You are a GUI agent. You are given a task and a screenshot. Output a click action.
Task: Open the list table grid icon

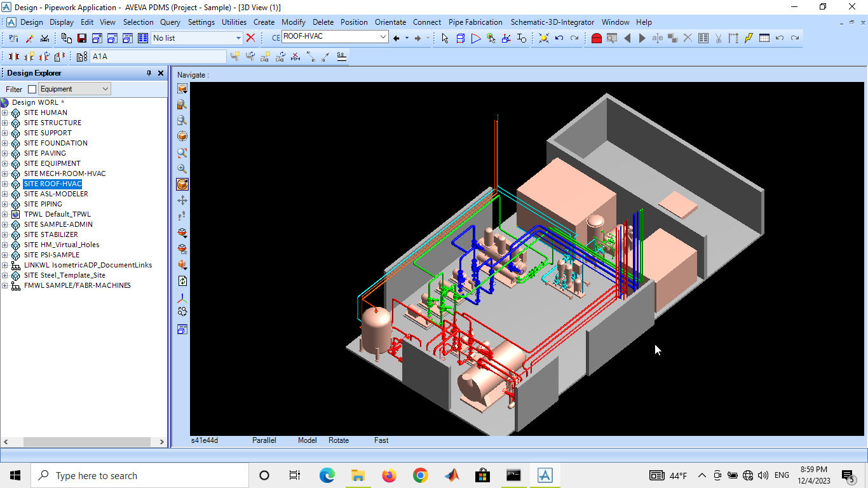143,38
